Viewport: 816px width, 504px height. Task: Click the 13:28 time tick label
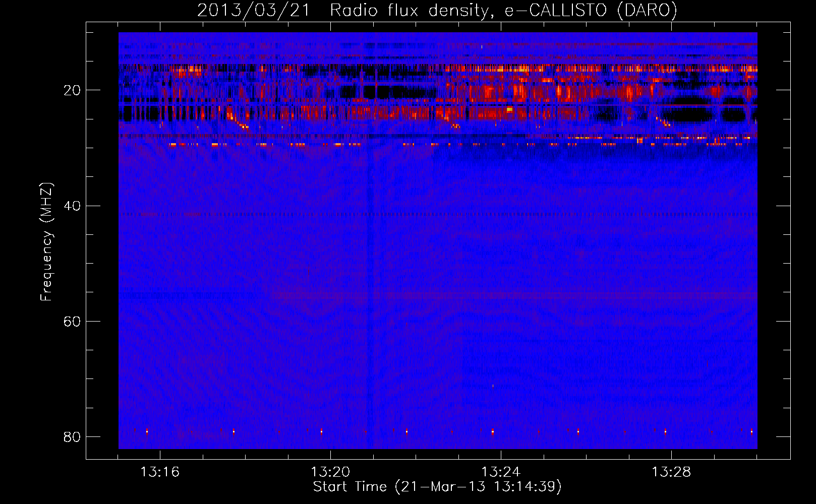point(671,472)
